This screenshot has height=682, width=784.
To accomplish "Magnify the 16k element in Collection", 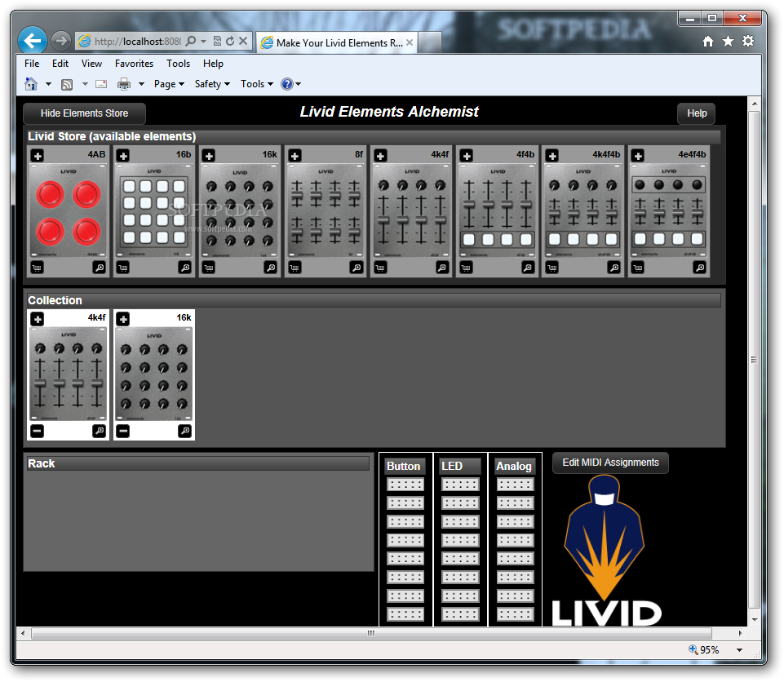I will tap(184, 431).
